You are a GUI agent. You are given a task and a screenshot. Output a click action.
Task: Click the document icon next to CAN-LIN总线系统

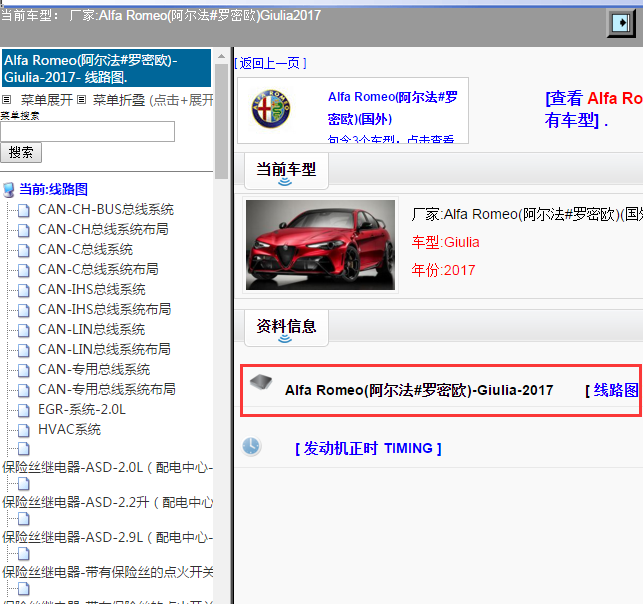(24, 330)
